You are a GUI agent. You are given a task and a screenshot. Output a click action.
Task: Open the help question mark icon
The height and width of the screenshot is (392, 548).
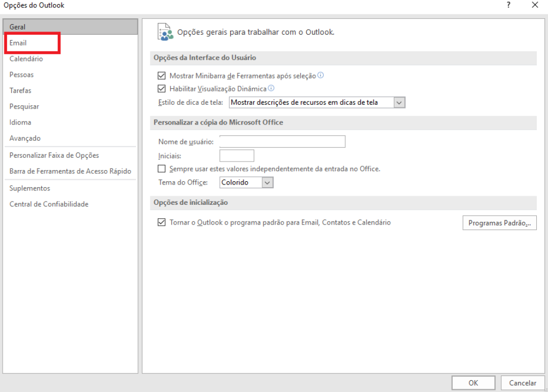[508, 5]
